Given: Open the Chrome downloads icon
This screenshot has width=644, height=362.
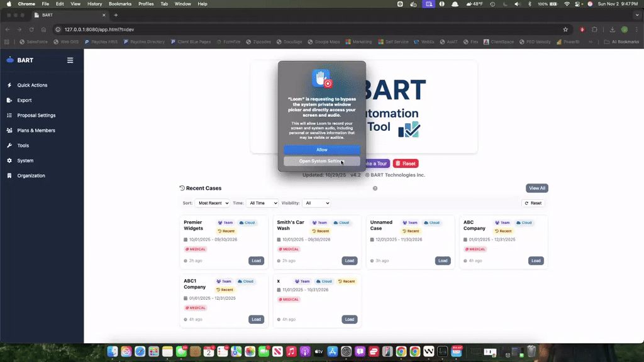Looking at the screenshot, I should pyautogui.click(x=612, y=30).
